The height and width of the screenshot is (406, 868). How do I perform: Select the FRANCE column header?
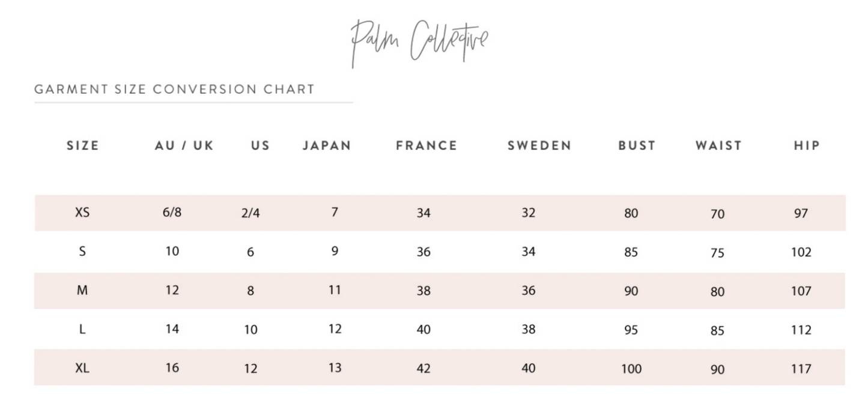click(426, 145)
